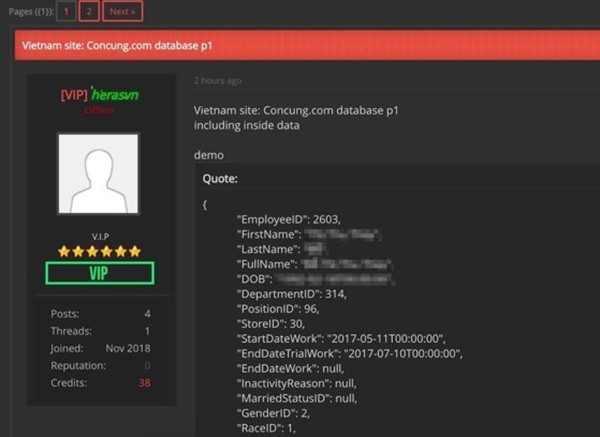The width and height of the screenshot is (600, 437).
Task: Click the Posts count value
Action: click(147, 314)
